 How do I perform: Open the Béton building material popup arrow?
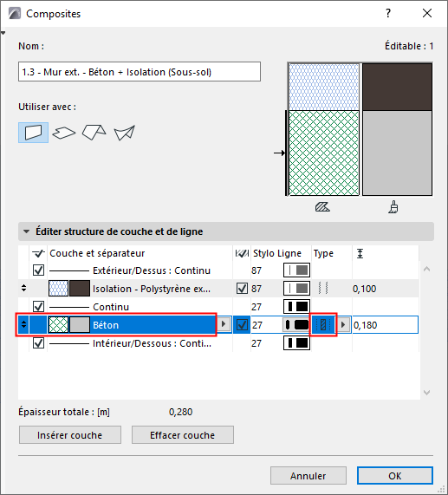(x=224, y=324)
